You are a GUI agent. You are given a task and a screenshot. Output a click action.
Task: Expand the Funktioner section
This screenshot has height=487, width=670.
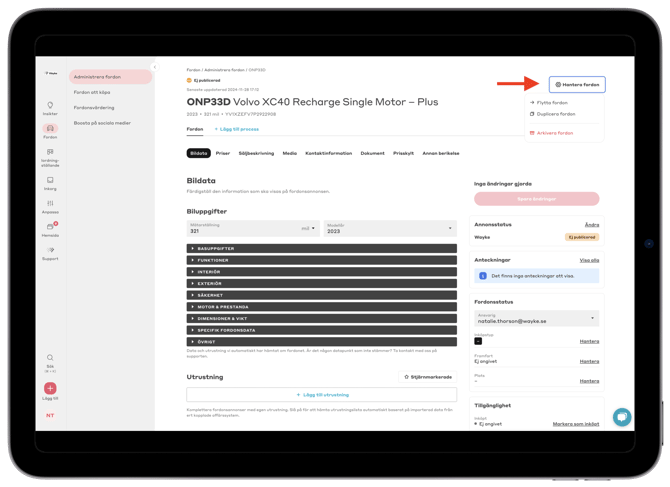tap(321, 260)
